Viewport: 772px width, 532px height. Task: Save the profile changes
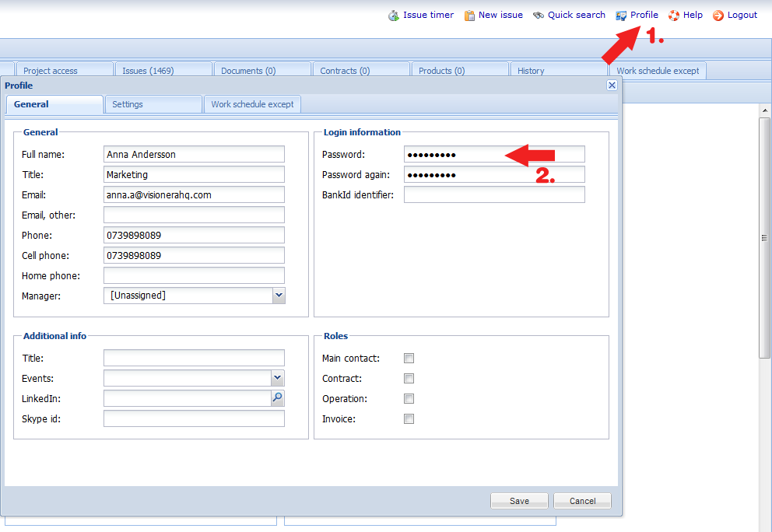click(519, 501)
